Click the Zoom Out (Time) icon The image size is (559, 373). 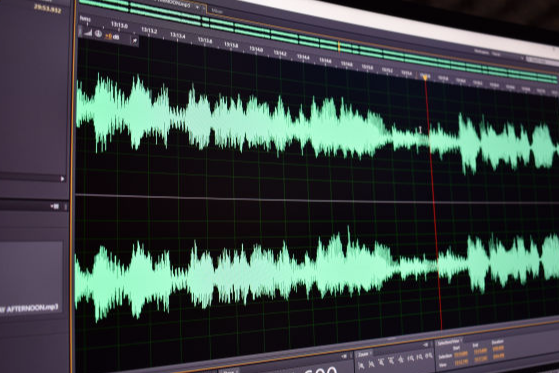tap(391, 361)
